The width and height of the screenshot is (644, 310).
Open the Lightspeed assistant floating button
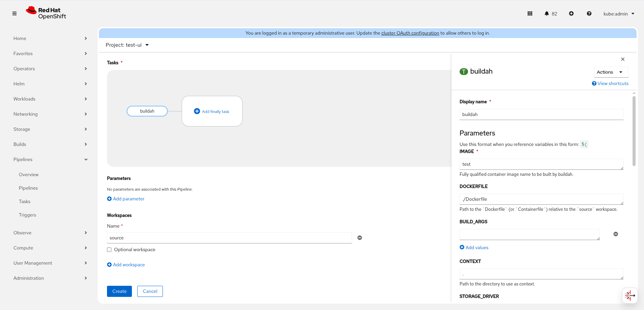point(630,296)
